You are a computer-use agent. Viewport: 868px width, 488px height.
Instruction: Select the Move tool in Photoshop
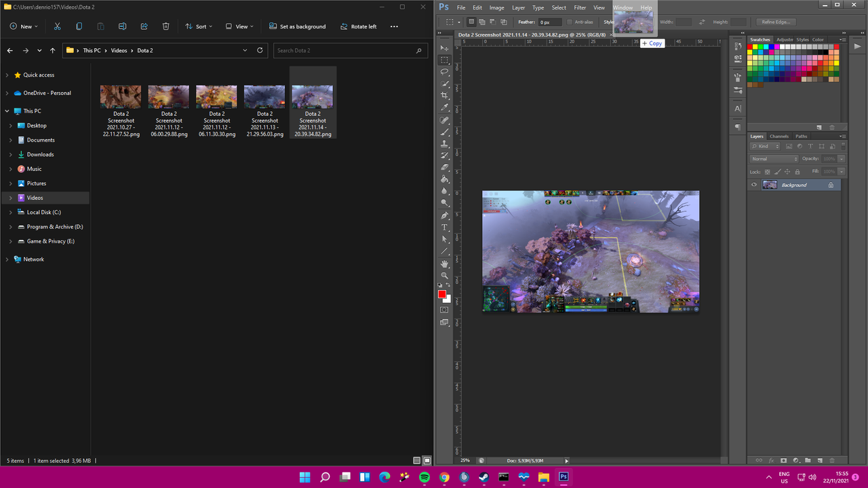click(445, 48)
